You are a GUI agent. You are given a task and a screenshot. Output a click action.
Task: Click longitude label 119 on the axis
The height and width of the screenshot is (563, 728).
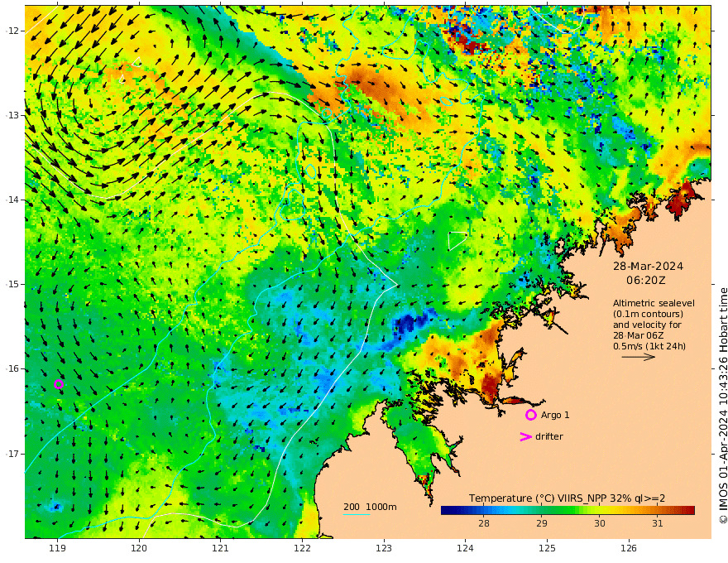point(58,548)
